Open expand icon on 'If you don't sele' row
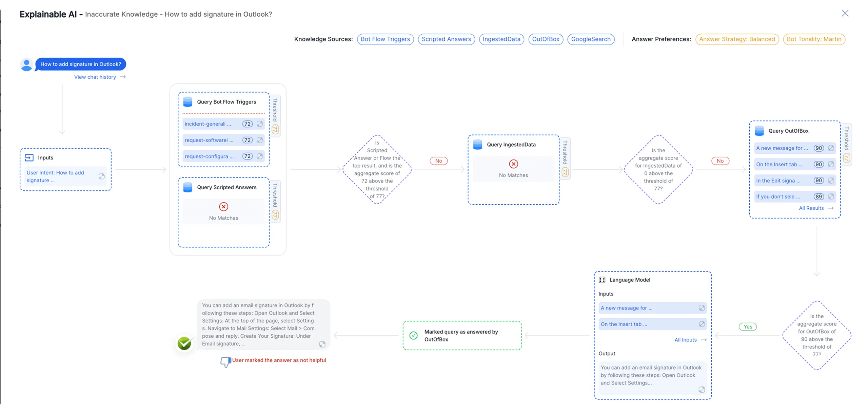The image size is (868, 414). (831, 196)
